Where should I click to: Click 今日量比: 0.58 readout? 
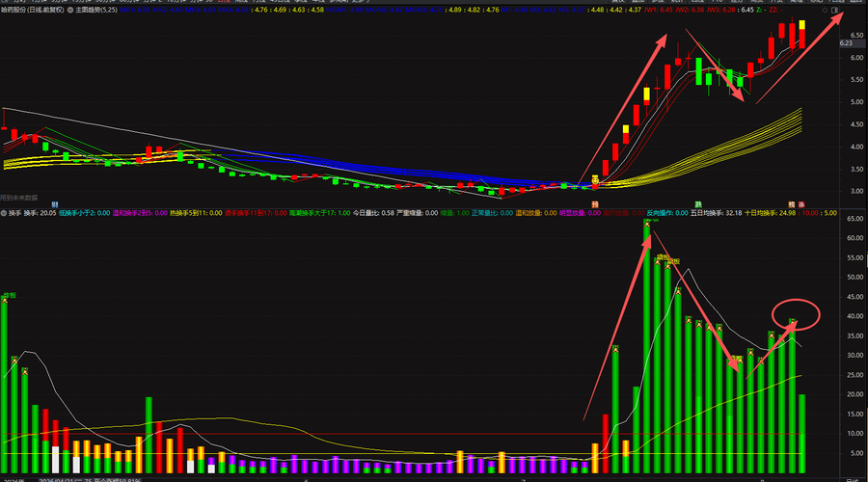373,213
